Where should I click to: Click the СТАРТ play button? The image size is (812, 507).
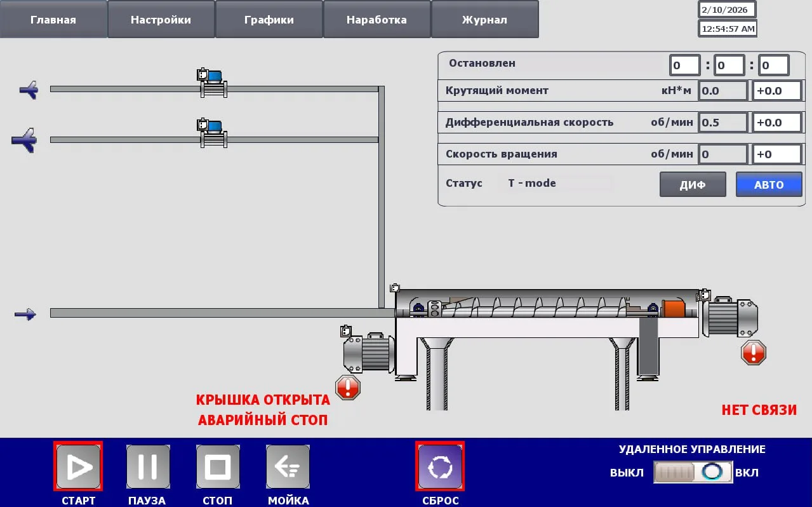(x=78, y=467)
